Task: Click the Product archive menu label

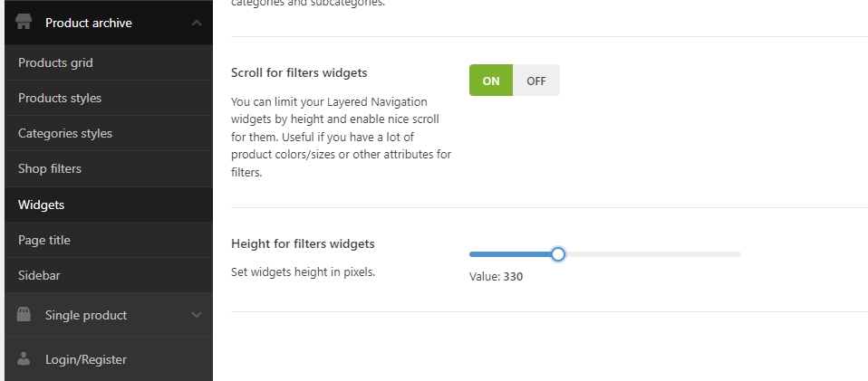Action: pyautogui.click(x=89, y=23)
